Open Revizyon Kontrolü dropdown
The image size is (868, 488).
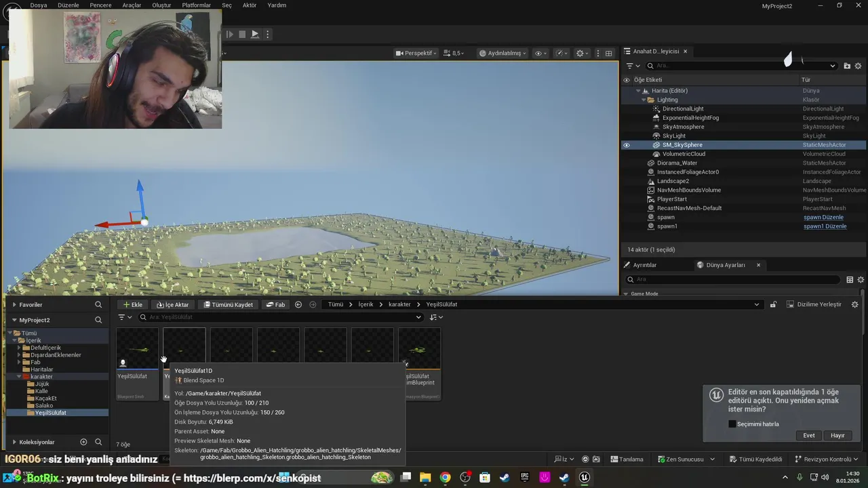(827, 459)
